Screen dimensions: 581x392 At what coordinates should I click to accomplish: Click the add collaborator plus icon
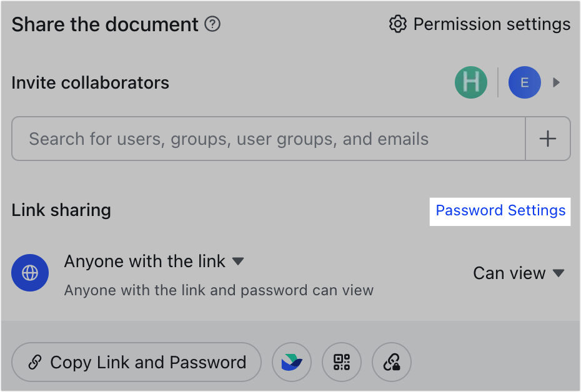click(548, 139)
